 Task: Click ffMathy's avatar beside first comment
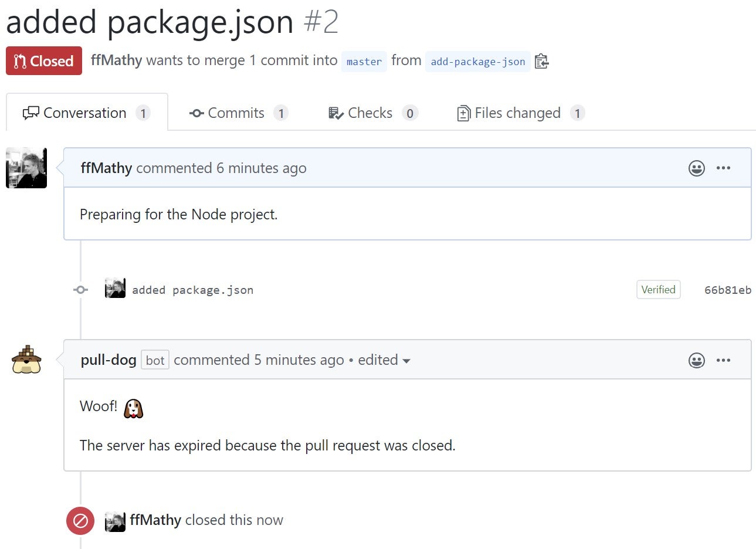(26, 168)
